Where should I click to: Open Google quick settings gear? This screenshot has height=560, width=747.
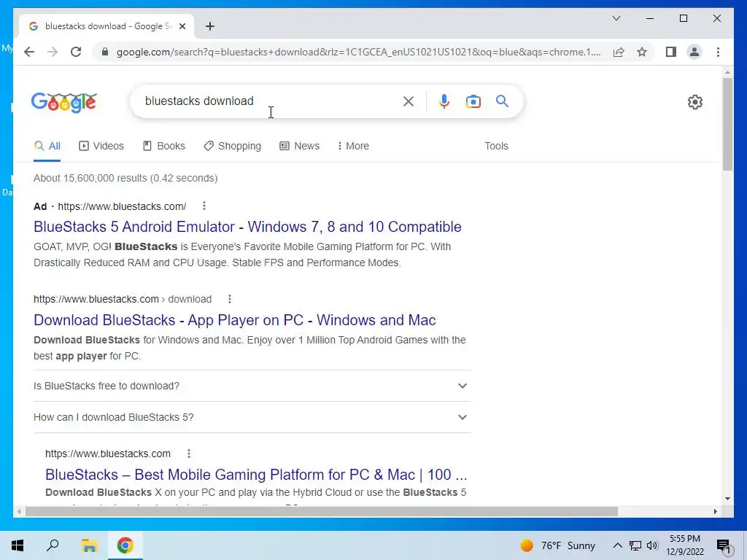pyautogui.click(x=695, y=102)
